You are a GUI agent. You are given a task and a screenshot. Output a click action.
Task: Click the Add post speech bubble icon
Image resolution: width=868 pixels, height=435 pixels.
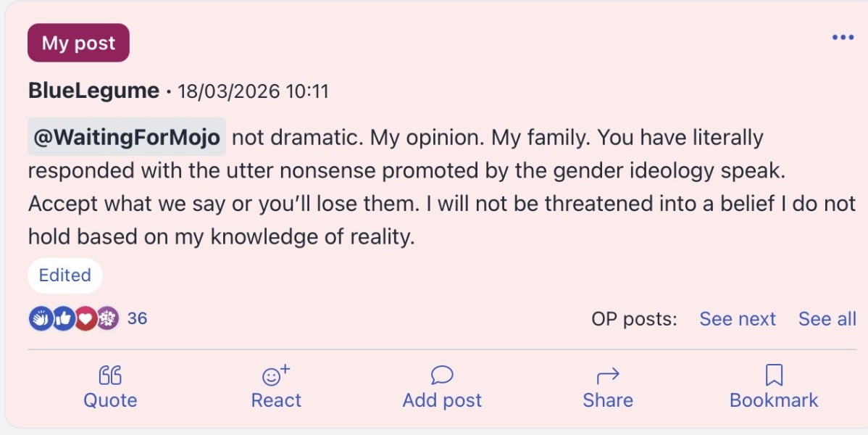click(x=441, y=374)
